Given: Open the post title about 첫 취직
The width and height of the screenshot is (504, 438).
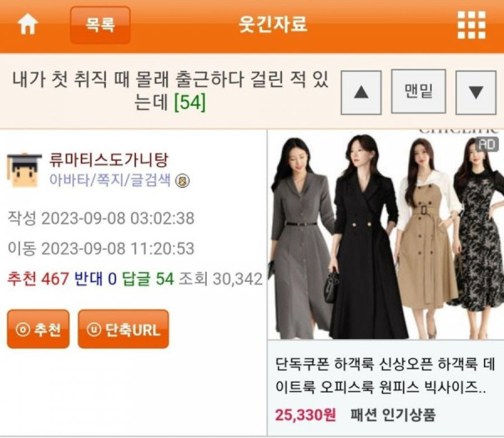Looking at the screenshot, I should [171, 91].
